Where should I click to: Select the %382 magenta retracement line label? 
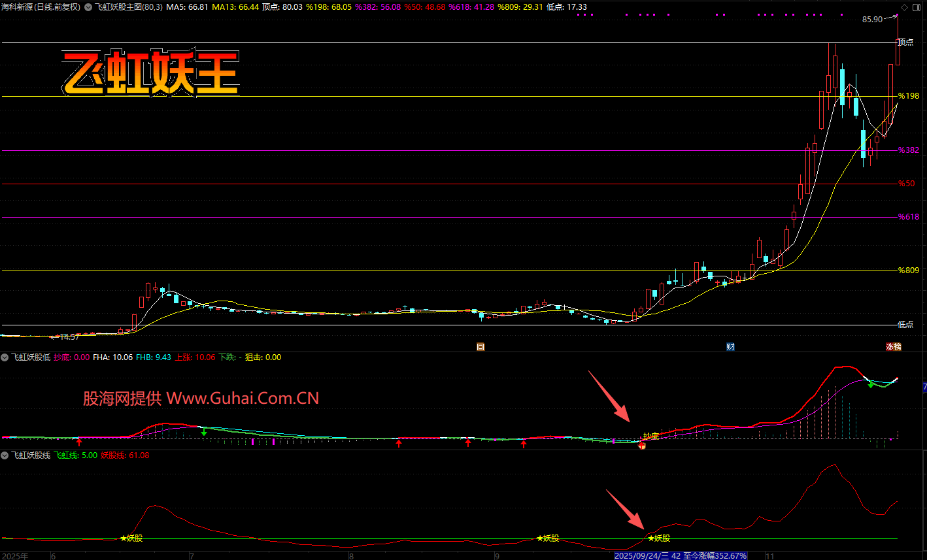pyautogui.click(x=908, y=150)
